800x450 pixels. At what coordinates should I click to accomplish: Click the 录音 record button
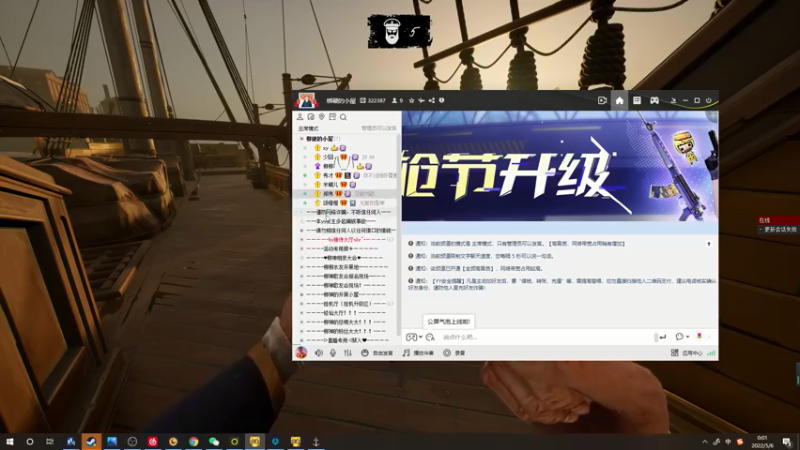tap(454, 353)
